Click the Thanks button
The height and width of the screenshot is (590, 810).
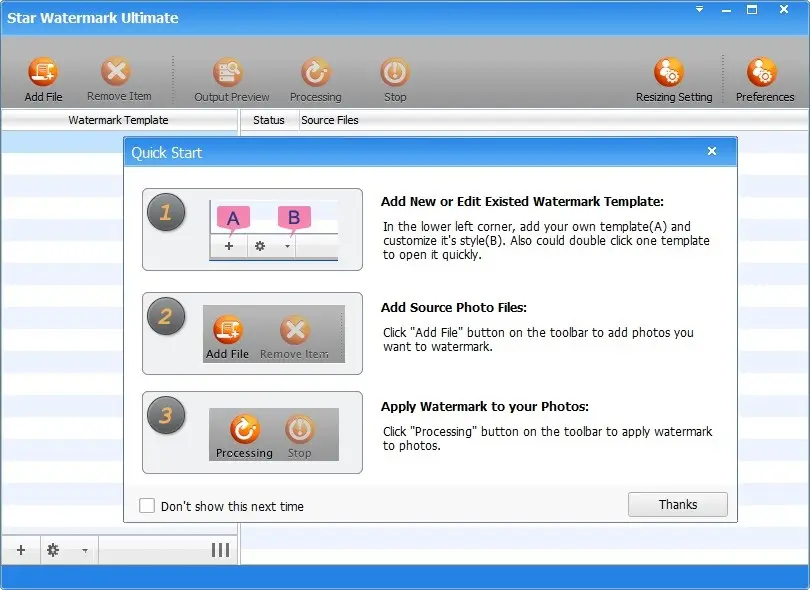(x=678, y=504)
